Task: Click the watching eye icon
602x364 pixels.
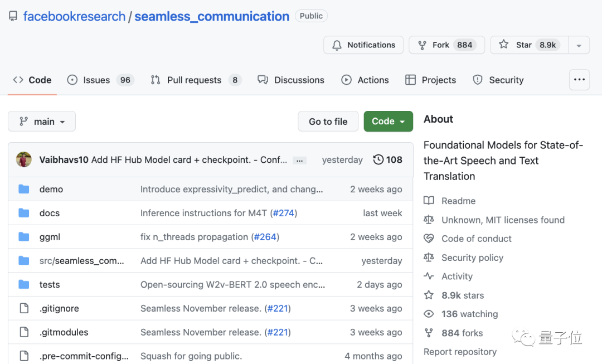Action: 429,314
